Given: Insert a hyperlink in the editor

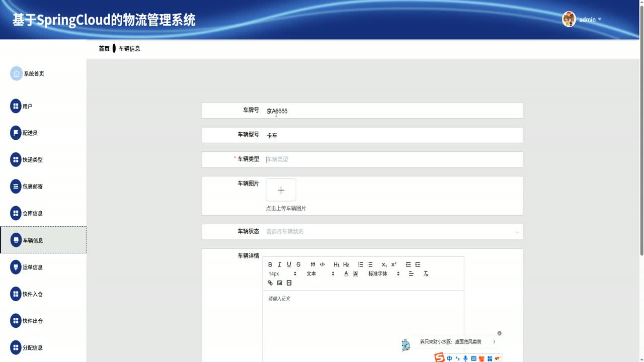Looking at the screenshot, I should [270, 283].
